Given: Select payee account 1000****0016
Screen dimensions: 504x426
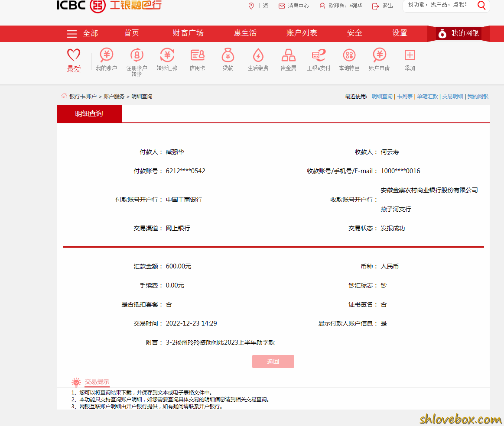Looking at the screenshot, I should [400, 171].
